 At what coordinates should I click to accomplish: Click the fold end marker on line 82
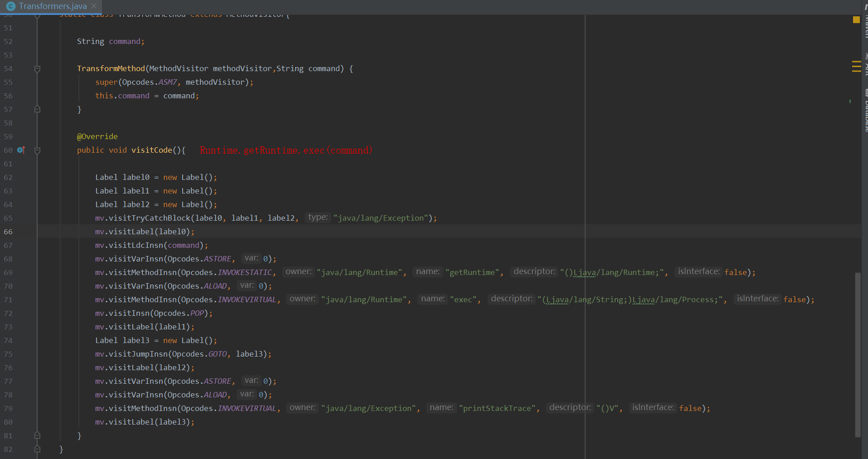click(38, 449)
